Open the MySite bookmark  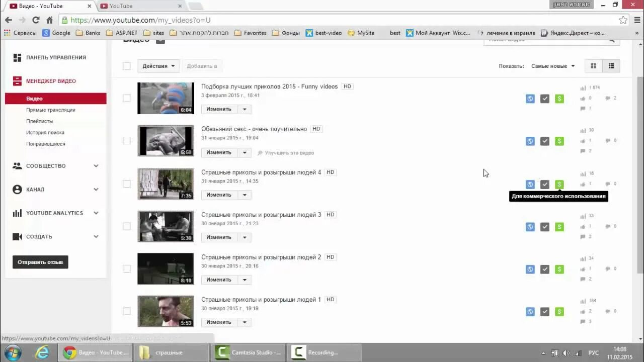[x=361, y=33]
